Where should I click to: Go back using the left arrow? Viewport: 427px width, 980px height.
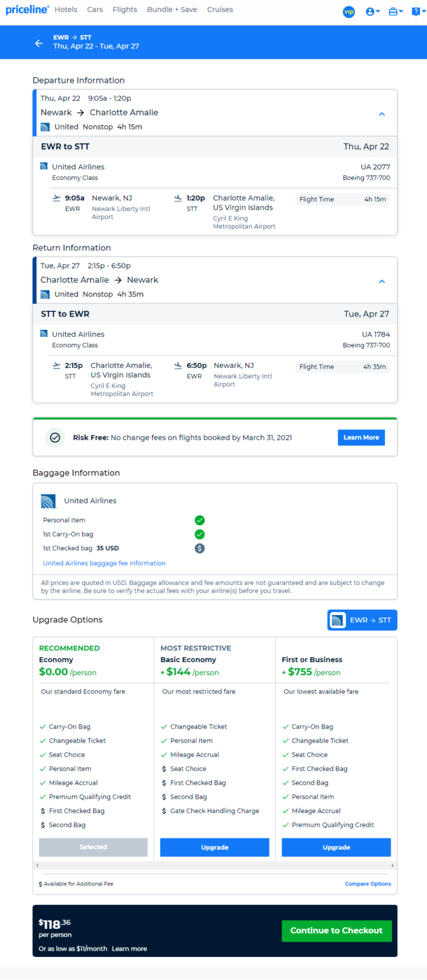(x=39, y=43)
